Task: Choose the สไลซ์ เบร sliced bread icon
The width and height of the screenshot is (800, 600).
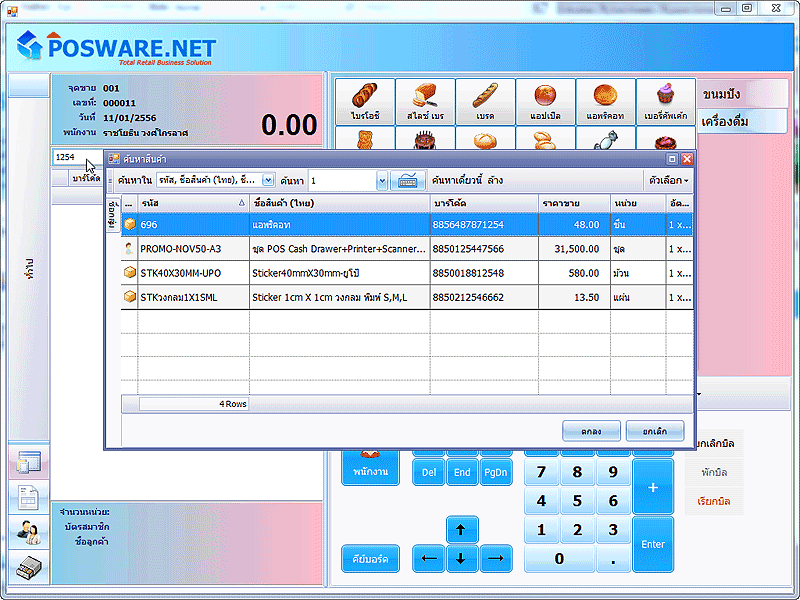Action: [425, 102]
